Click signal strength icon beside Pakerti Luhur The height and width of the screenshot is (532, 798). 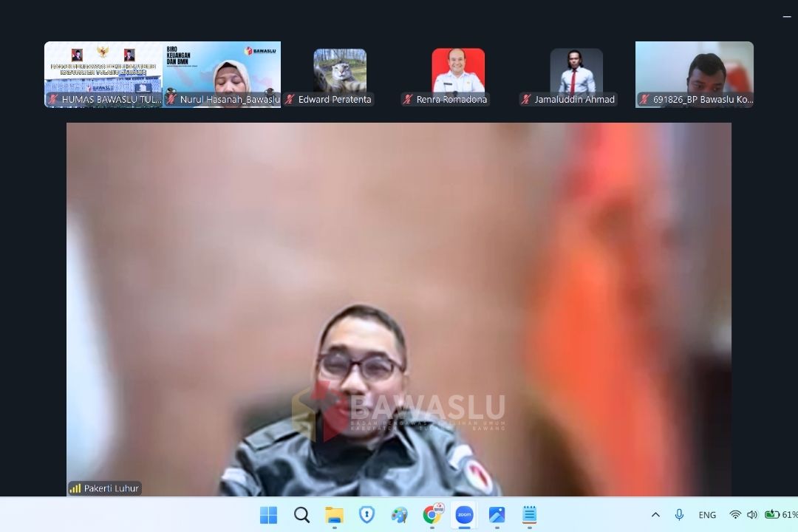pyautogui.click(x=75, y=488)
